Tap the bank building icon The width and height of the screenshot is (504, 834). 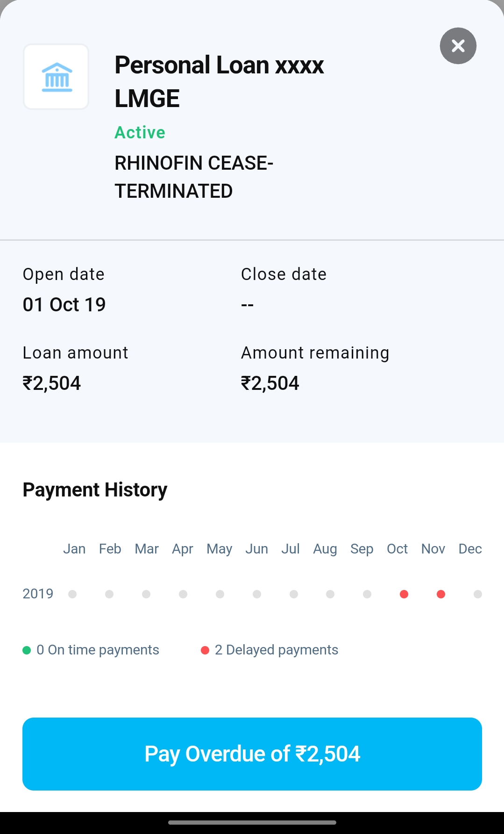(x=57, y=77)
